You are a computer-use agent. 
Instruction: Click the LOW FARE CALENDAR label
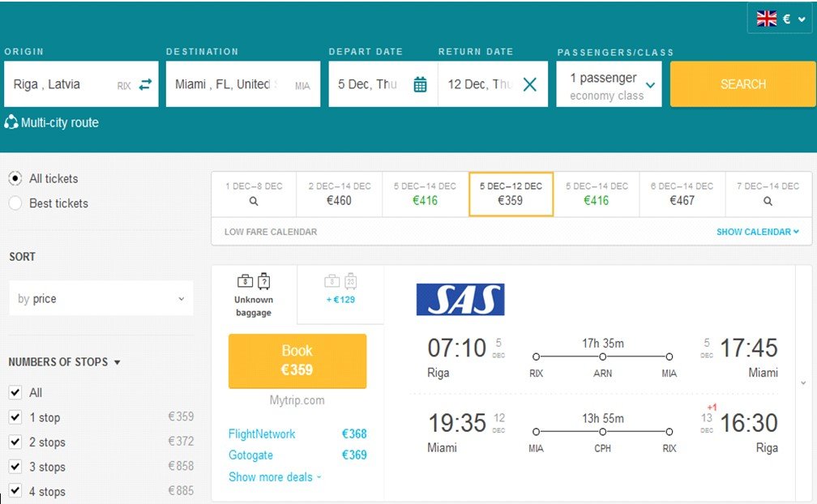(271, 232)
